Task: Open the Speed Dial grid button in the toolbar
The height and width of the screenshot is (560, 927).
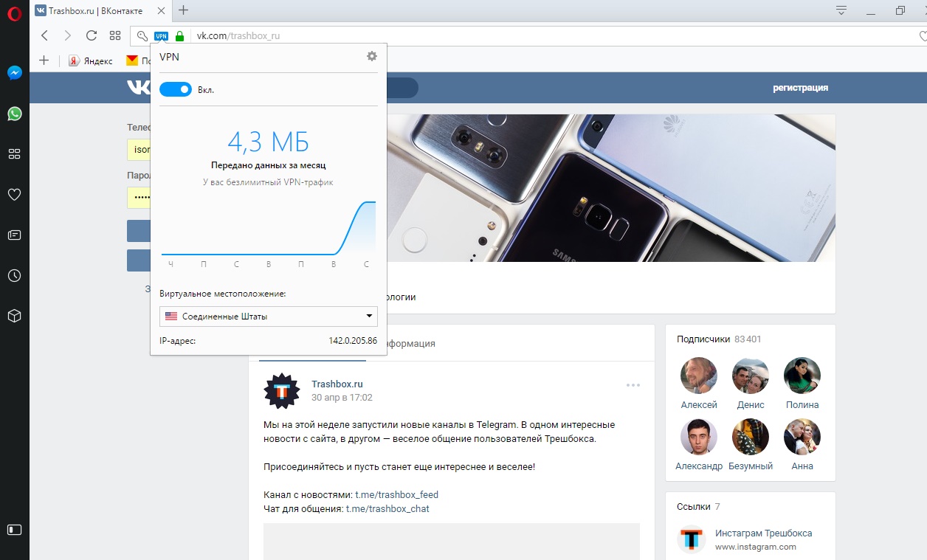Action: pos(115,35)
